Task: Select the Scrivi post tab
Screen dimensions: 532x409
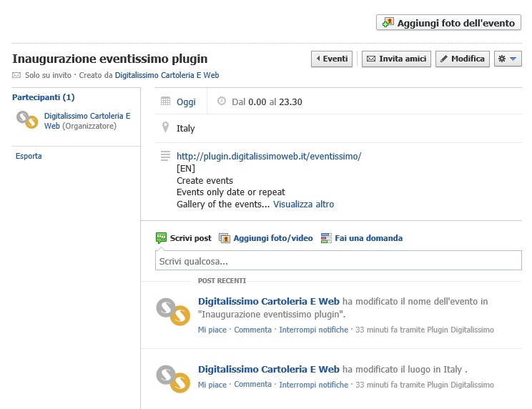Action: point(190,238)
